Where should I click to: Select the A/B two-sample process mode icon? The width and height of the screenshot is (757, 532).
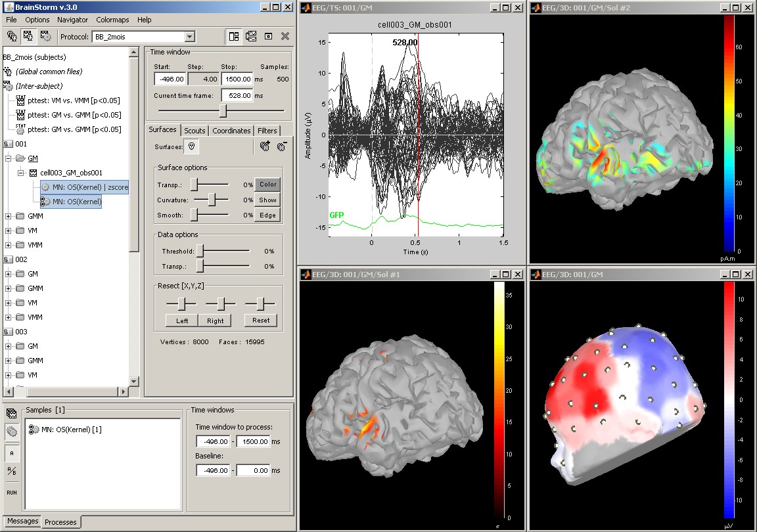pos(12,472)
